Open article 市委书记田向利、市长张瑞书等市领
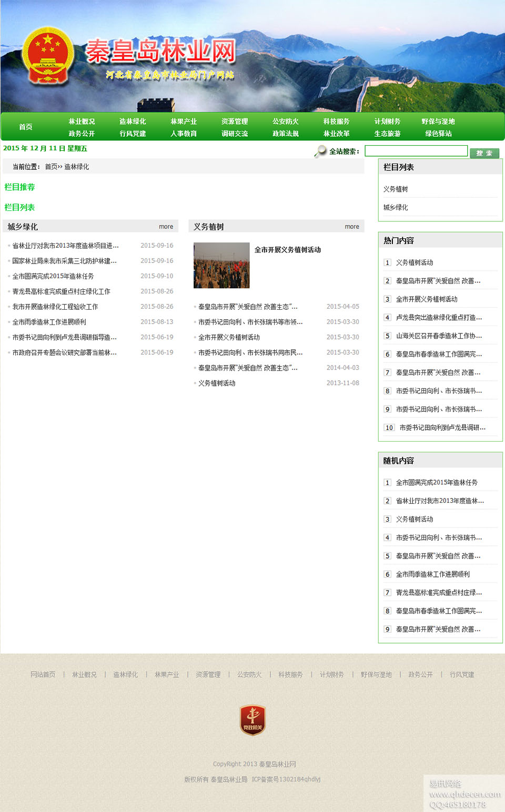This screenshot has width=505, height=812. [250, 322]
